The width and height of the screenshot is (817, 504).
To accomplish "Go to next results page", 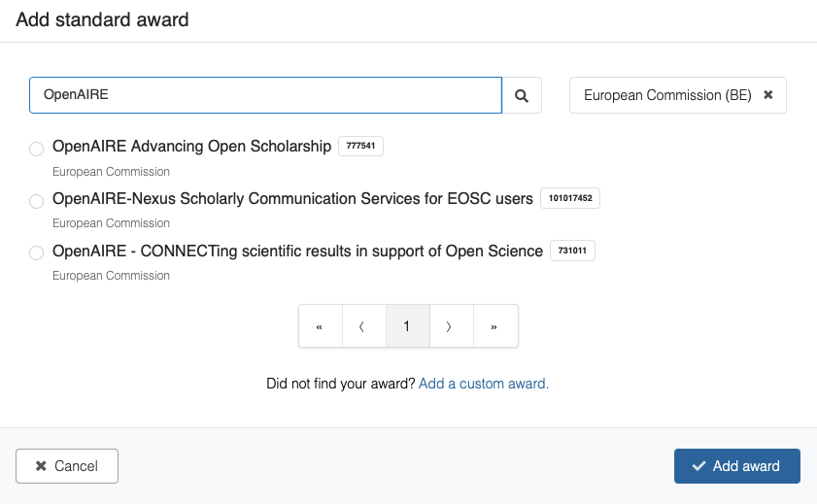I will [x=450, y=326].
